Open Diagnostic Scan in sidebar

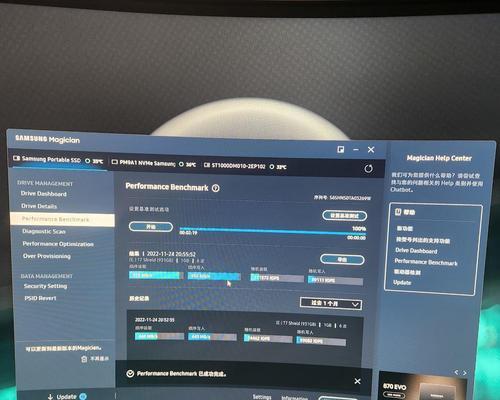point(44,231)
